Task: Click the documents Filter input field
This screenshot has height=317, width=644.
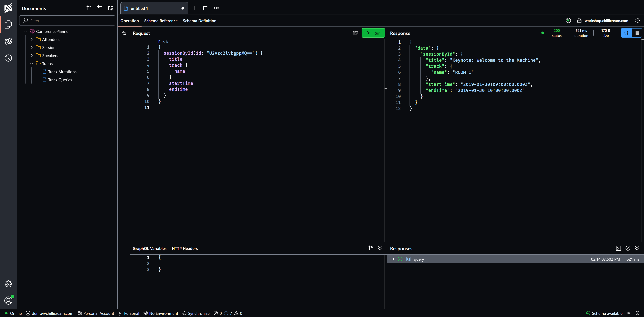Action: pyautogui.click(x=70, y=21)
